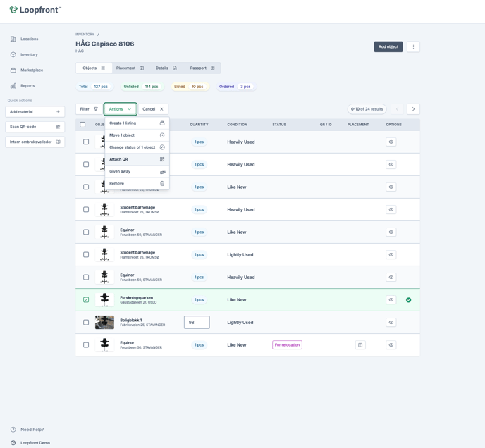Click the quantity input showing 98

197,322
